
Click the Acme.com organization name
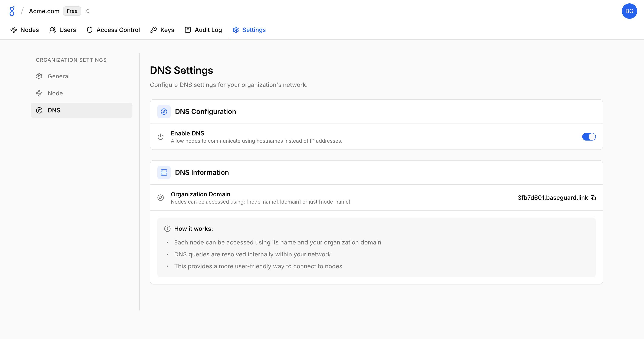[44, 11]
